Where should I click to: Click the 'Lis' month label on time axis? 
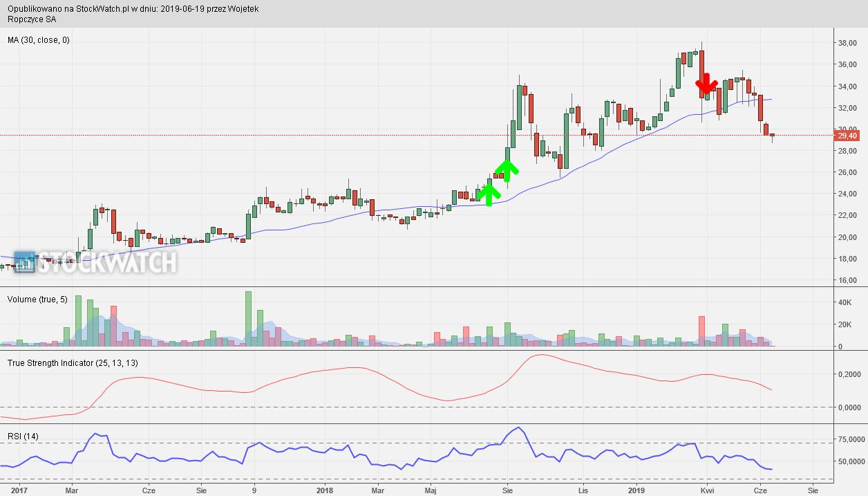tap(583, 490)
